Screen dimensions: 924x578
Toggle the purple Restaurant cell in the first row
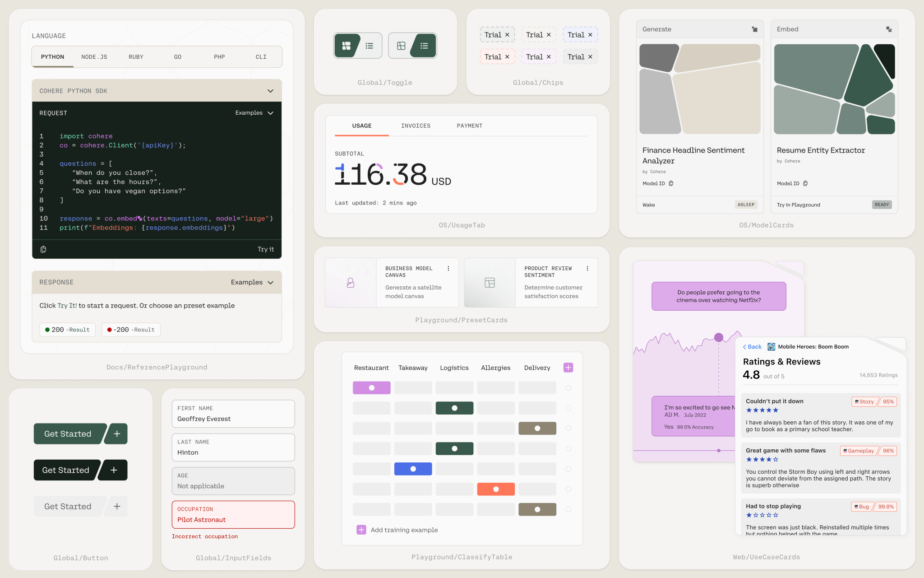(371, 388)
